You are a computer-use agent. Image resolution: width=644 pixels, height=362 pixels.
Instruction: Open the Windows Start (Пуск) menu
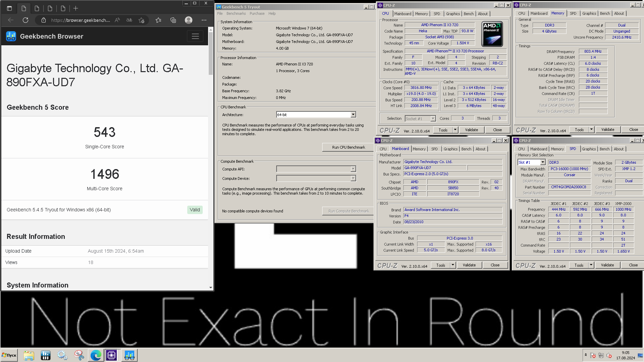[9, 355]
